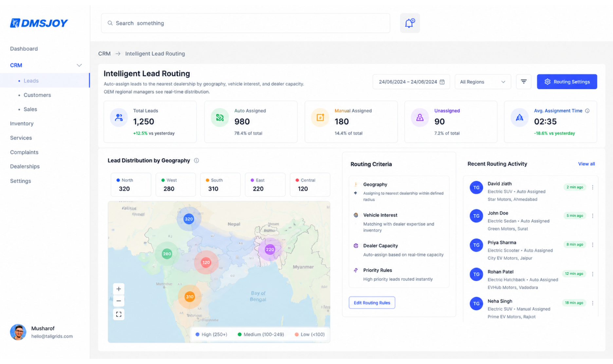Click the '2 min ago' badge

(x=575, y=187)
